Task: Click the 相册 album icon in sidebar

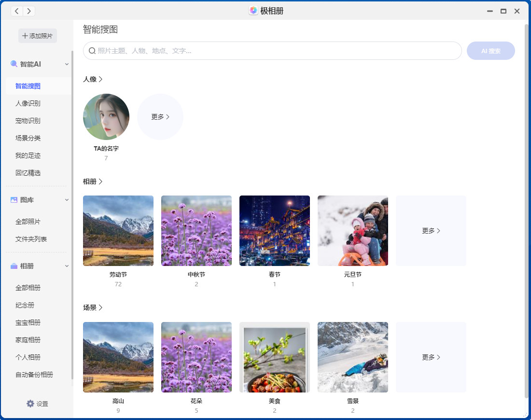Action: tap(14, 266)
